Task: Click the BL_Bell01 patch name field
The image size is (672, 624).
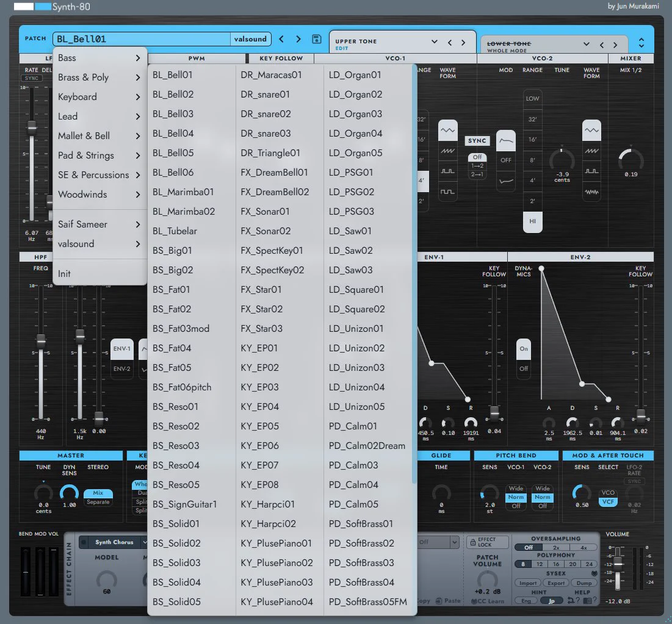Action: coord(142,39)
